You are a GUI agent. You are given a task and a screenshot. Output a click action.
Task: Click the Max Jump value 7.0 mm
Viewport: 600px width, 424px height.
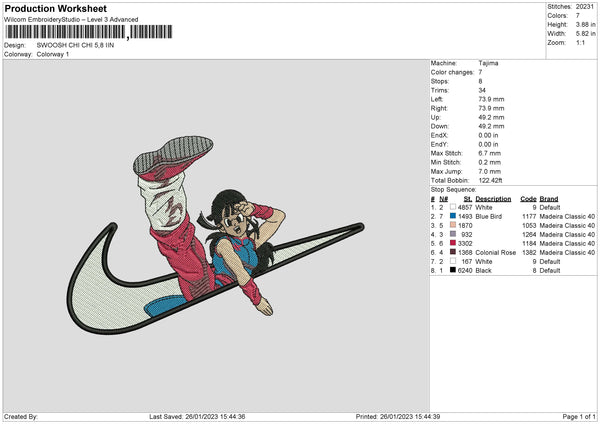pyautogui.click(x=489, y=171)
